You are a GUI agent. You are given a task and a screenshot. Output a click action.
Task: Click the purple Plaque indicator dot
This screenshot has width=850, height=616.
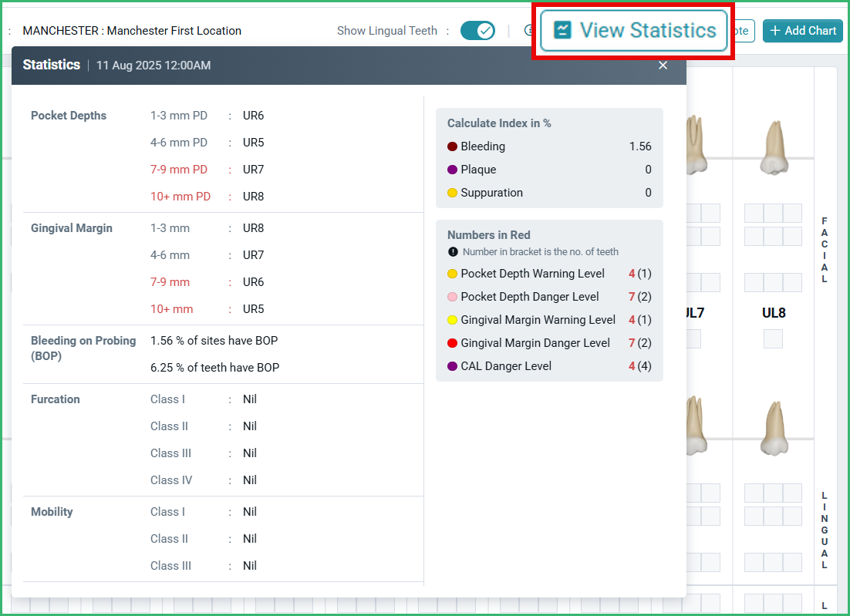[452, 170]
